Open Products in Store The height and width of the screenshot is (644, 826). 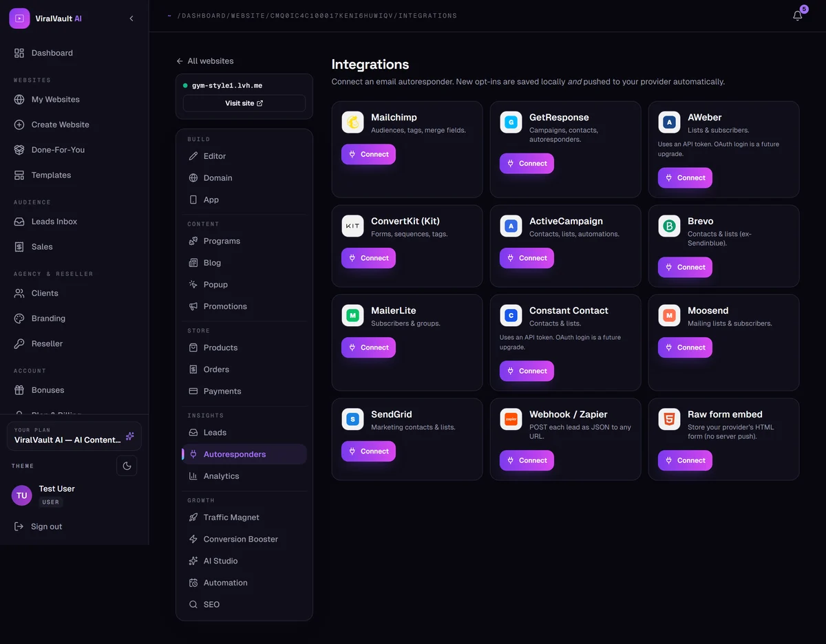click(x=244, y=347)
